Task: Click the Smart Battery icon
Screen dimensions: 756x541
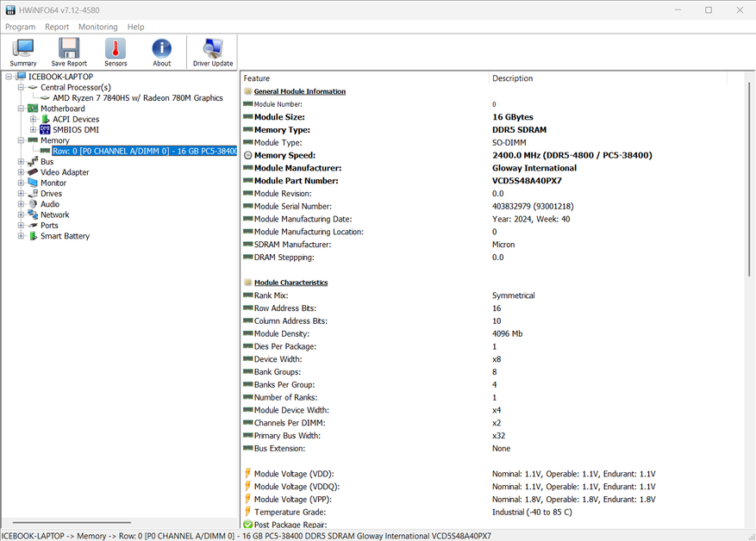Action: (x=33, y=235)
